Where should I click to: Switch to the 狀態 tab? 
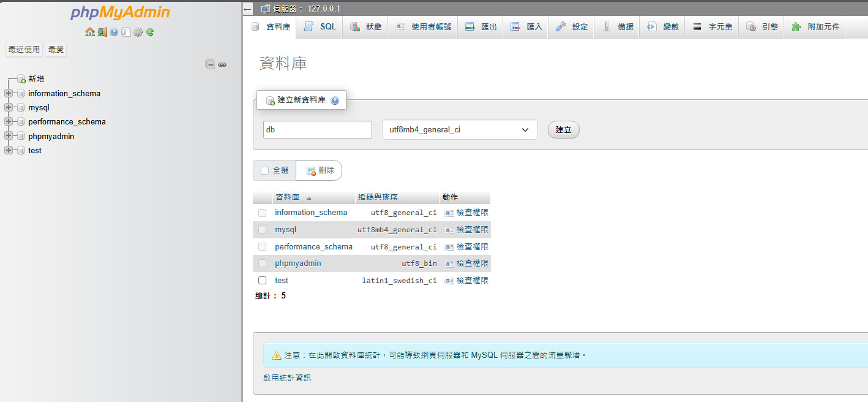tap(365, 27)
